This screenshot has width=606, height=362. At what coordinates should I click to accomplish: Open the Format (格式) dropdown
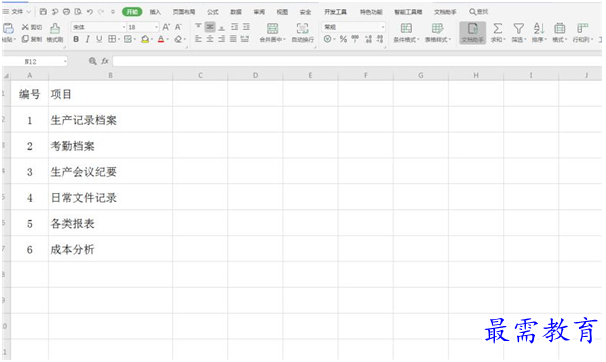point(559,32)
